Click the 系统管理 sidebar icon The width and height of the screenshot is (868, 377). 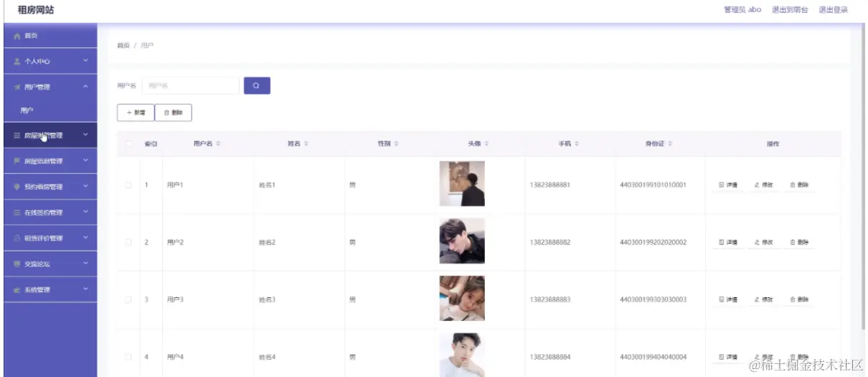click(x=17, y=290)
